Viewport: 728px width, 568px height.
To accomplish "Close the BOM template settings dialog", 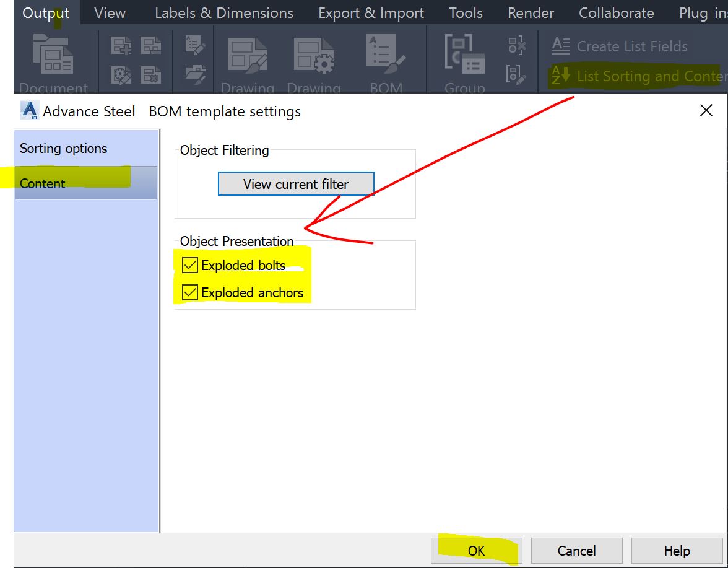I will pos(706,110).
